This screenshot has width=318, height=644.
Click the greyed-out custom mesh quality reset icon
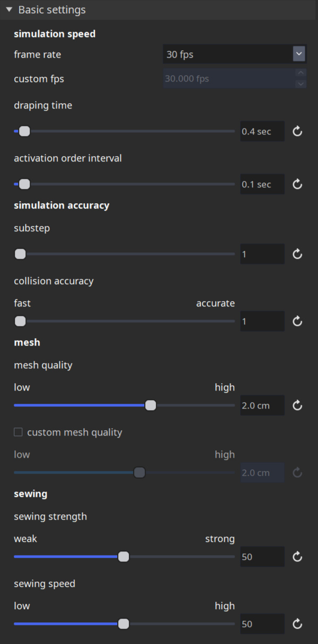(x=297, y=473)
